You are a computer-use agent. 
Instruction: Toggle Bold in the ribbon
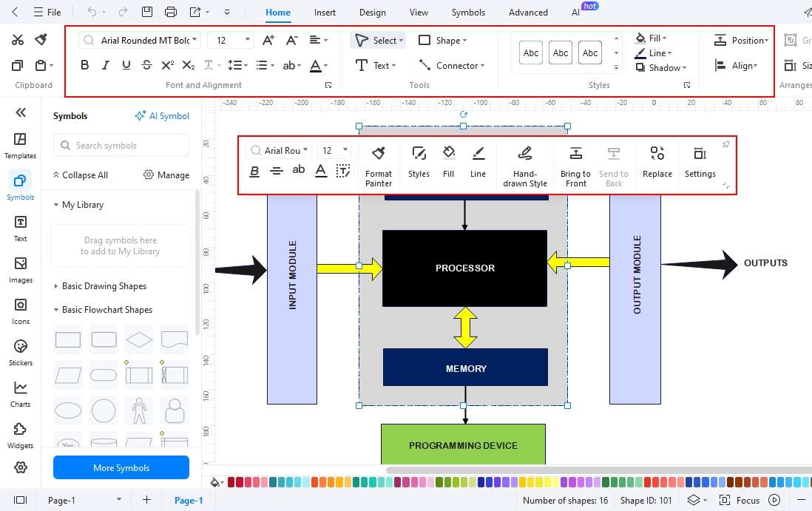click(x=85, y=65)
